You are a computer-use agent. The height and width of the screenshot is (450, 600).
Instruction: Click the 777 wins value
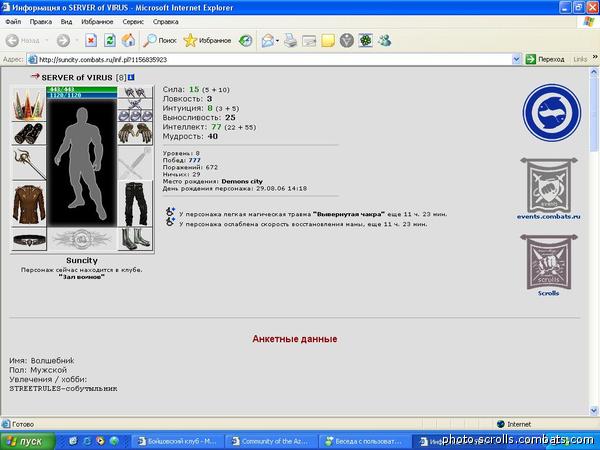coord(194,160)
